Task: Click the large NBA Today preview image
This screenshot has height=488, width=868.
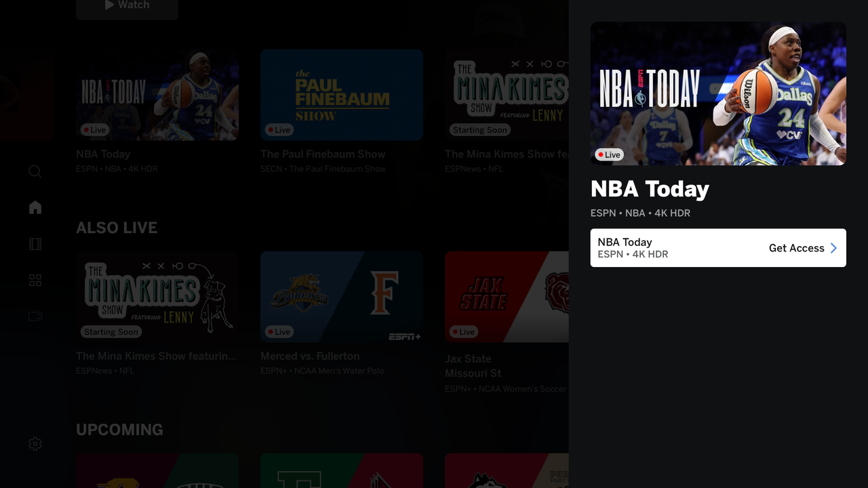Action: (x=718, y=94)
